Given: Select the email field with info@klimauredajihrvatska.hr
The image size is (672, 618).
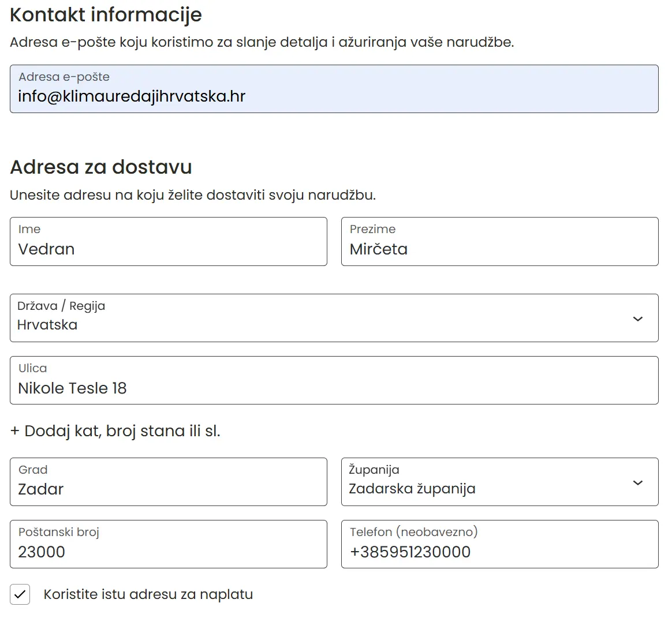Looking at the screenshot, I should pos(334,89).
